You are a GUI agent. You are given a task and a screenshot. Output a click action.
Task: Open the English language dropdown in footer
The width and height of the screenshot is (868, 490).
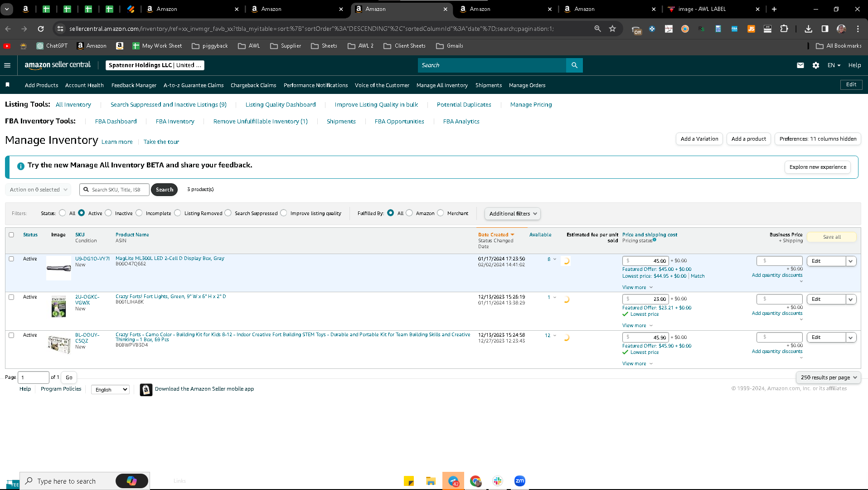tap(111, 390)
